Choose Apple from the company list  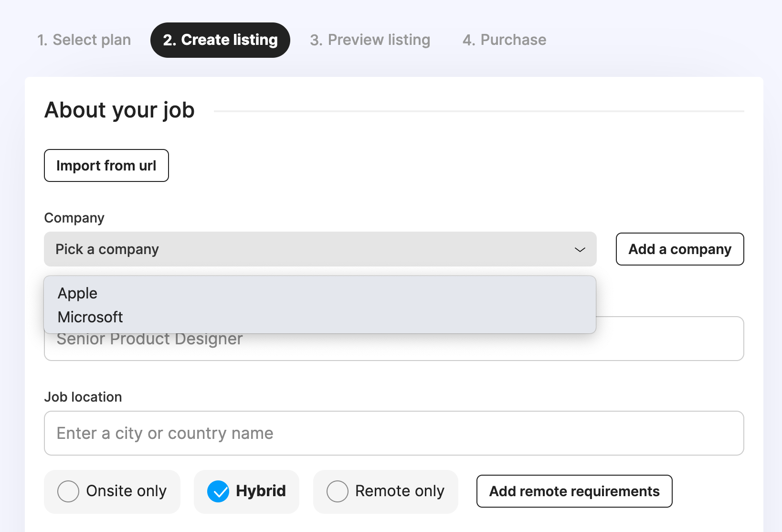tap(78, 293)
